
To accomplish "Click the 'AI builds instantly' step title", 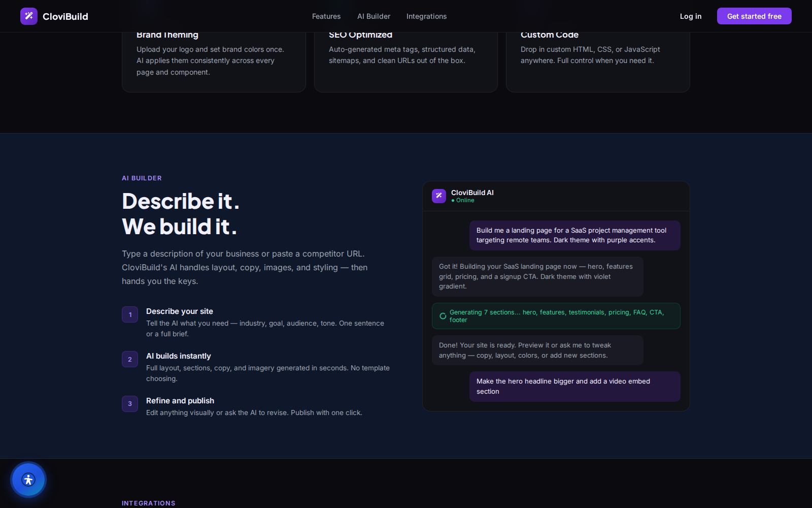I will coord(179,356).
